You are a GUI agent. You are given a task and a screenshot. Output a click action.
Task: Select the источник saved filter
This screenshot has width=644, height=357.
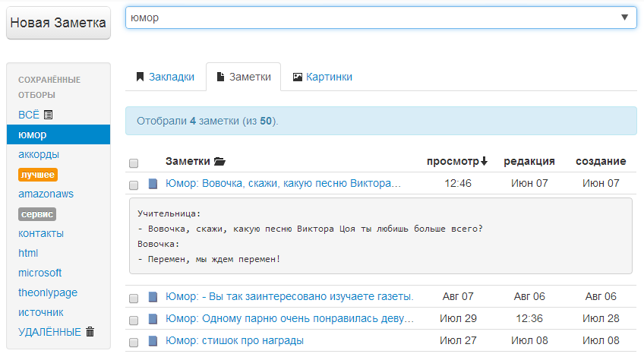(x=41, y=312)
